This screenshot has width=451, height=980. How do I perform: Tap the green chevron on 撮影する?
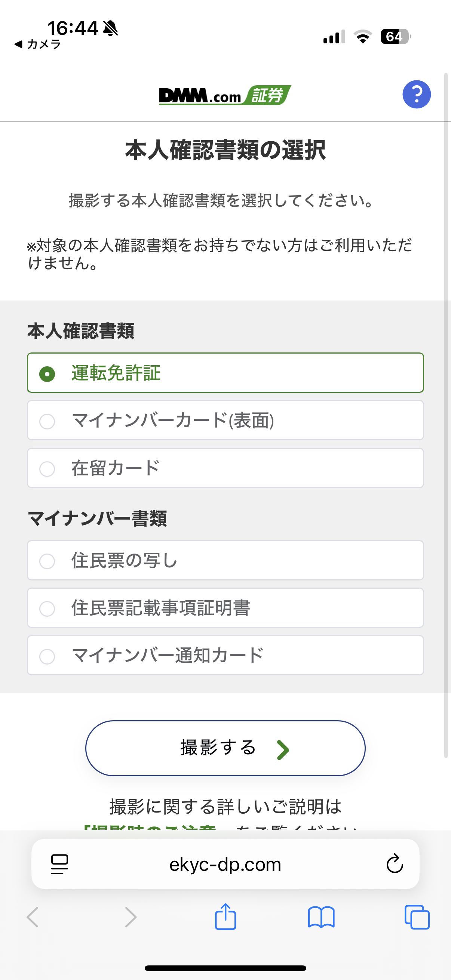click(x=283, y=749)
